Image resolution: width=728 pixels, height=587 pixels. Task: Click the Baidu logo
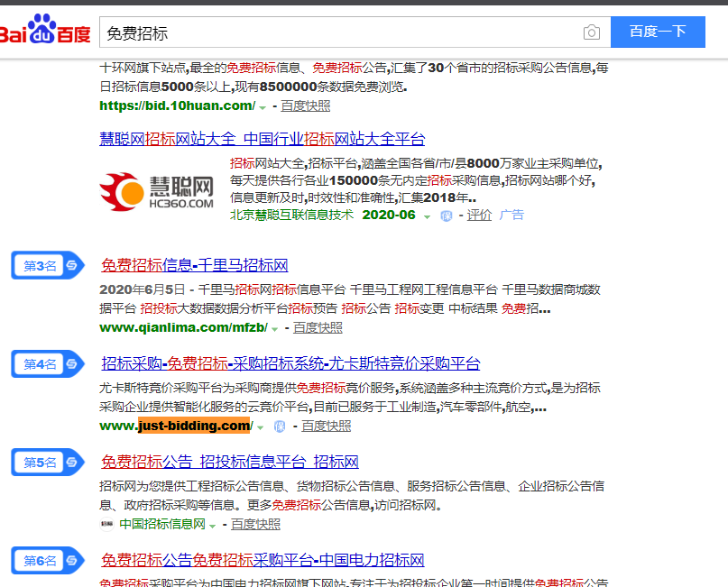point(45,30)
